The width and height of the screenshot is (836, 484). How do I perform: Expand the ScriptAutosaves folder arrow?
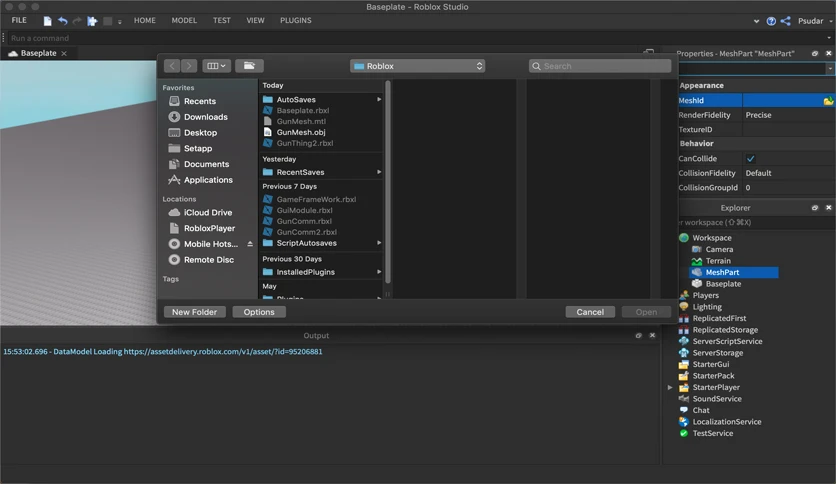[379, 243]
